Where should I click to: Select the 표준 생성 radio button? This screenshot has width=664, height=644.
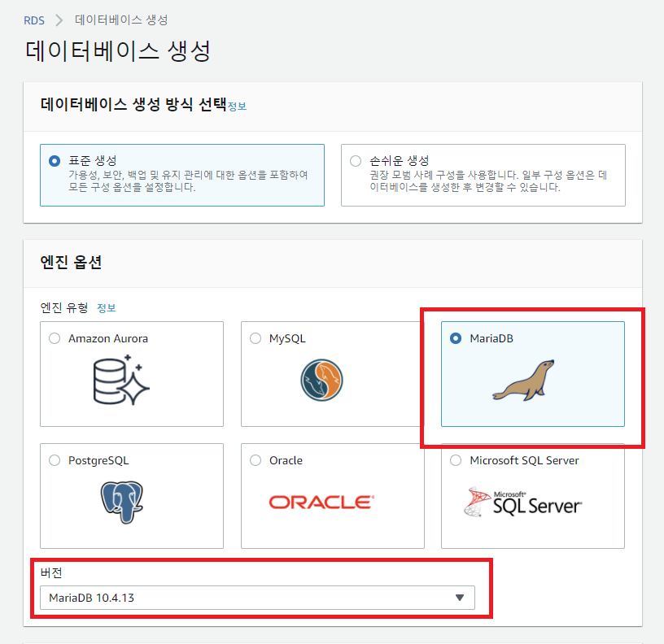[55, 161]
